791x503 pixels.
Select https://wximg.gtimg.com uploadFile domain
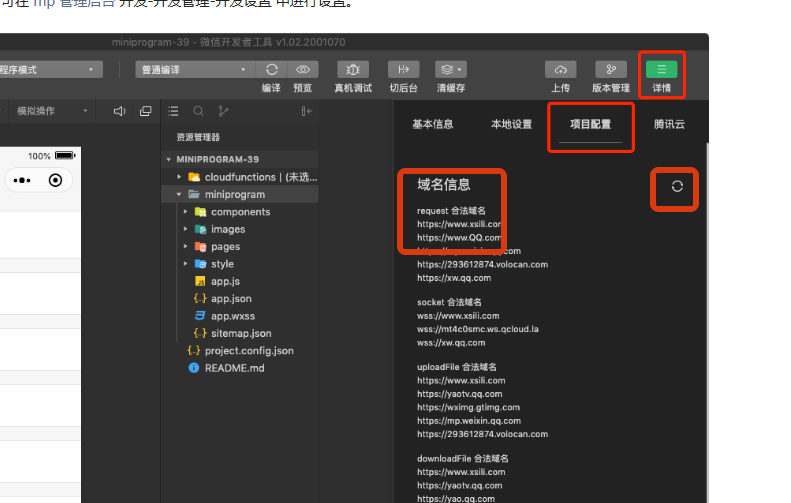point(468,407)
